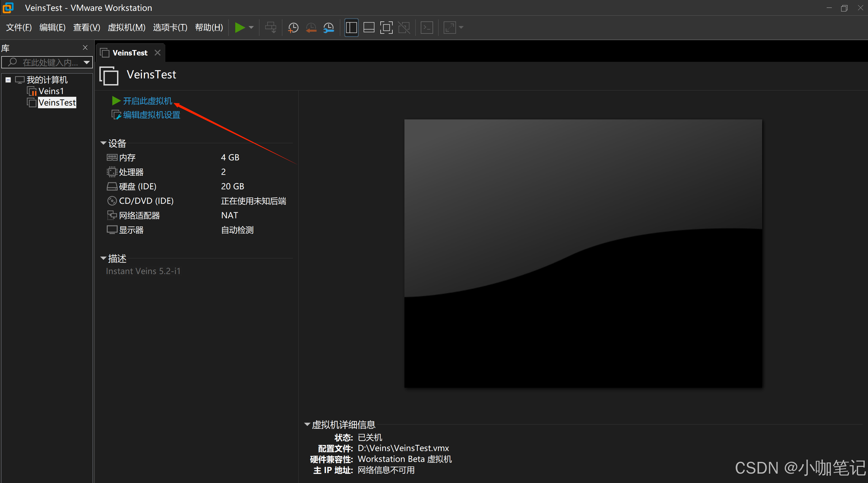
Task: Open the Snapshot Manager icon
Action: [x=328, y=28]
